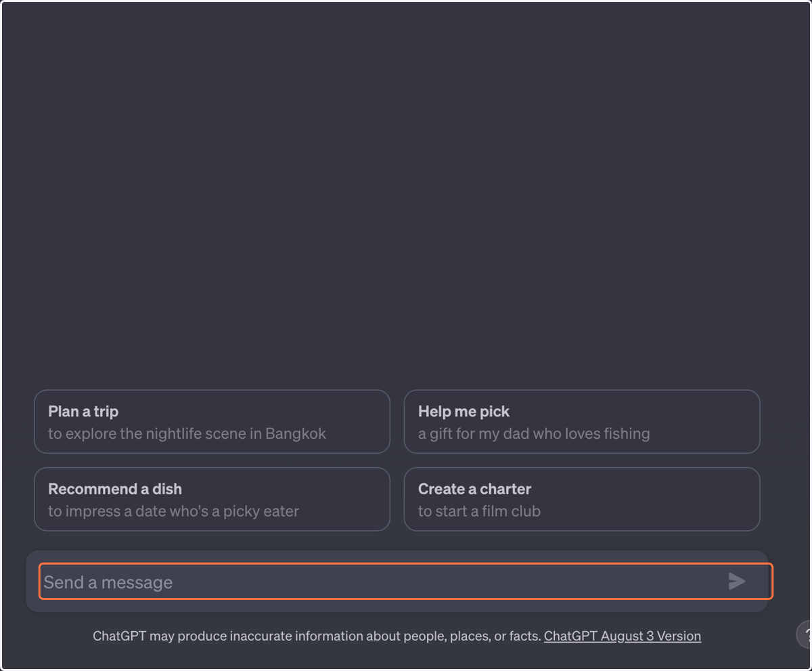The image size is (812, 671).
Task: Choose the Help me pick suggestion card
Action: tap(582, 421)
